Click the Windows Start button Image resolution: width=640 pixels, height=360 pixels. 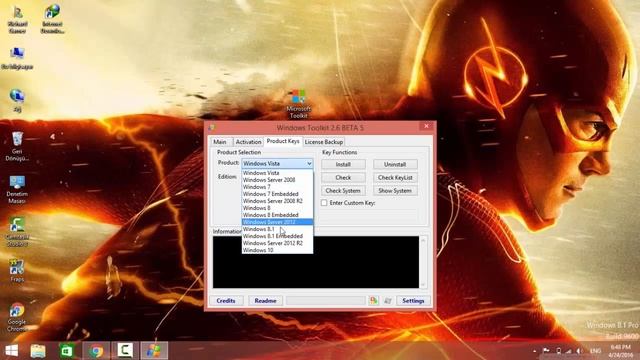point(11,351)
